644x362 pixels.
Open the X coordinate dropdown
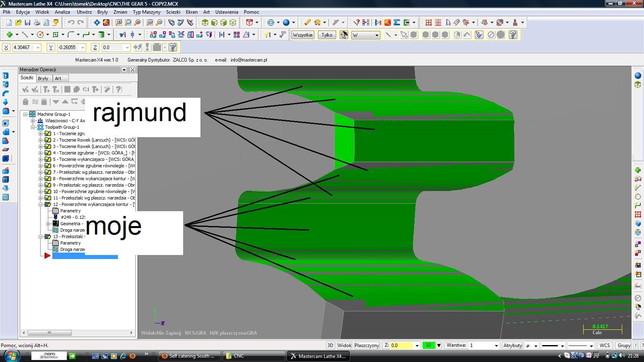(38, 47)
